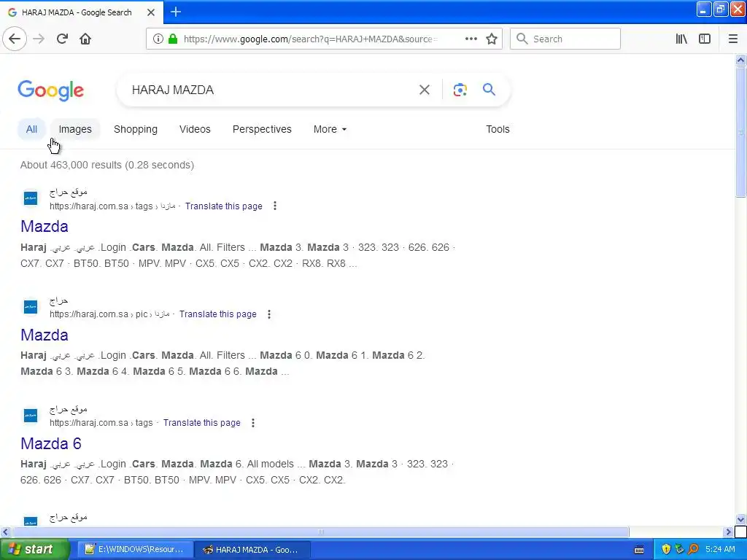Click HARAJ MAZDA taskbar button
747x560 pixels.
click(x=252, y=550)
